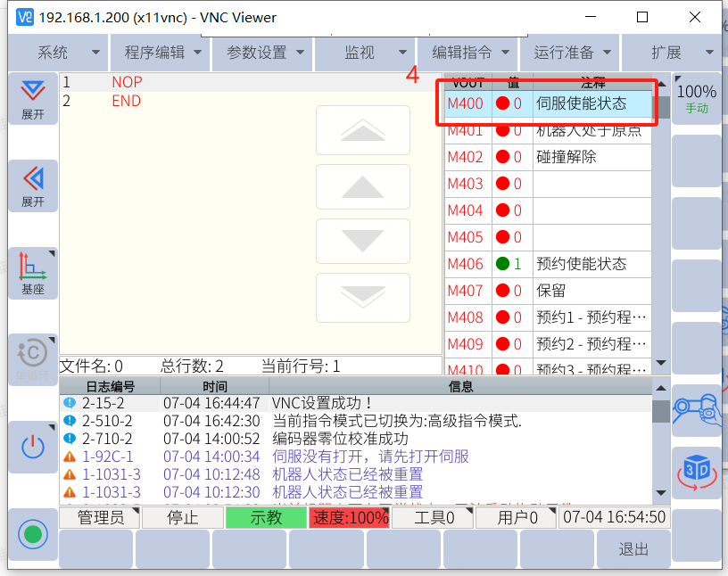Click the 示教 teach mode button
The height and width of the screenshot is (576, 728).
coord(265,517)
